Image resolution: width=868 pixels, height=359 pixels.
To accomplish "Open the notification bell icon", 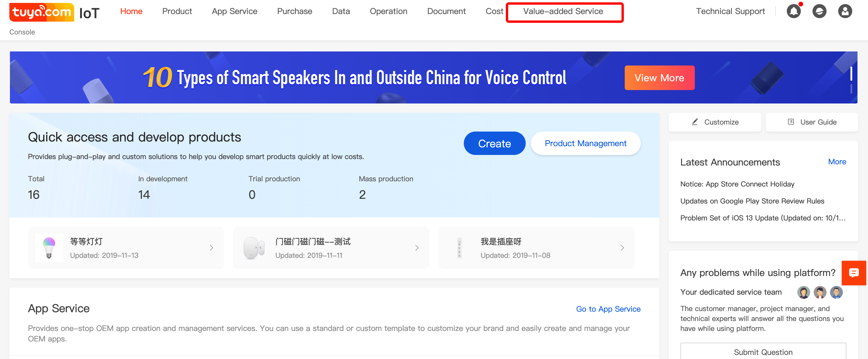I will 793,11.
